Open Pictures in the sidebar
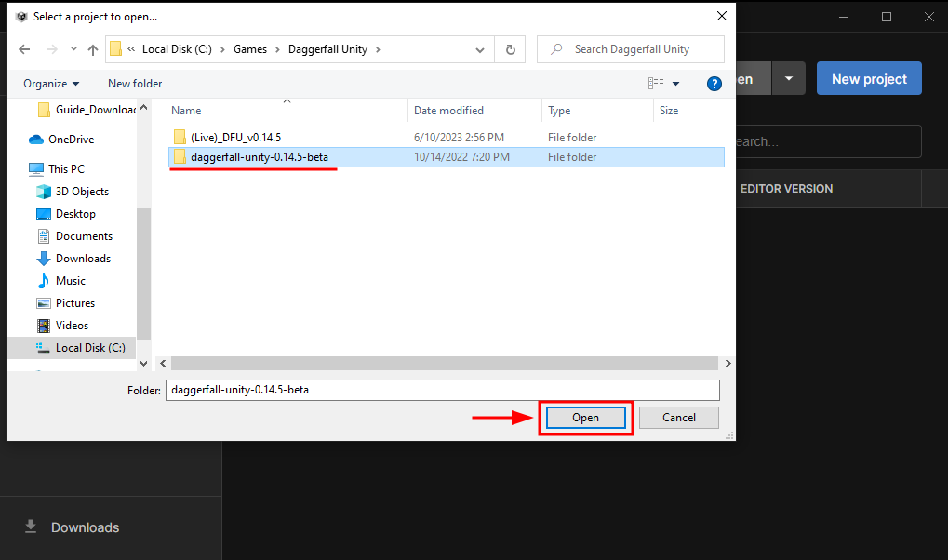The image size is (948, 560). coord(75,303)
